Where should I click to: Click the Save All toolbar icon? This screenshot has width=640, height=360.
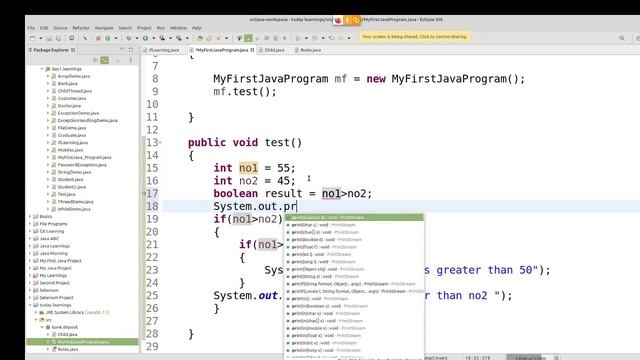[58, 38]
